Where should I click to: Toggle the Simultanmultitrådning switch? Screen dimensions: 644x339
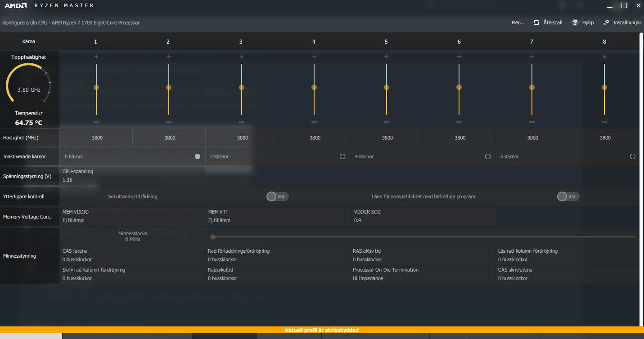click(x=277, y=196)
